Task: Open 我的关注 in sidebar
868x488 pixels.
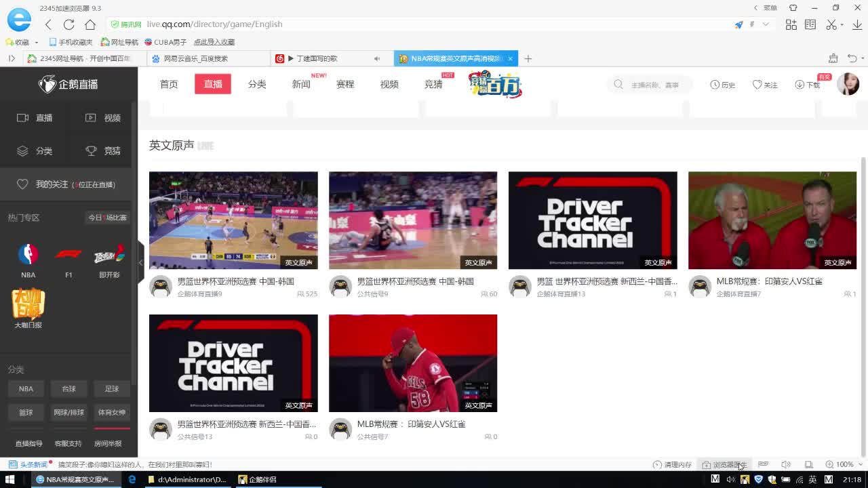Action: [66, 184]
